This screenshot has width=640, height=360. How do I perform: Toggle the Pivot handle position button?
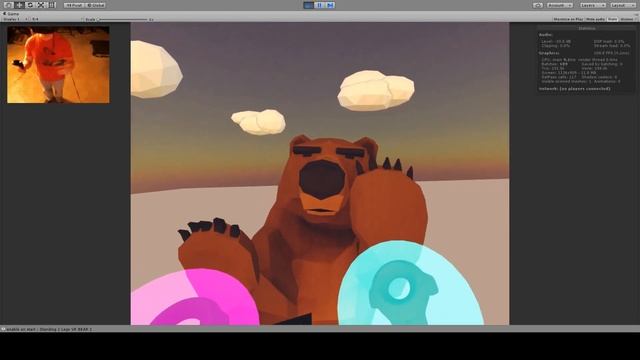coord(74,5)
